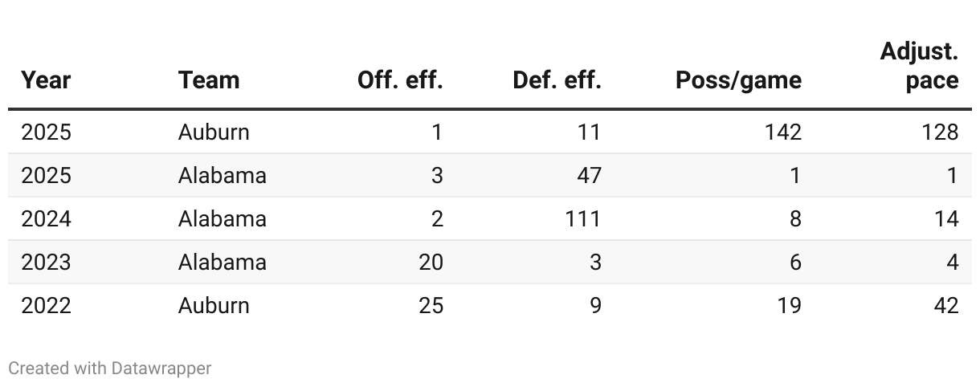Click the Adjust. pace value 128
The image size is (980, 387).
pyautogui.click(x=940, y=132)
